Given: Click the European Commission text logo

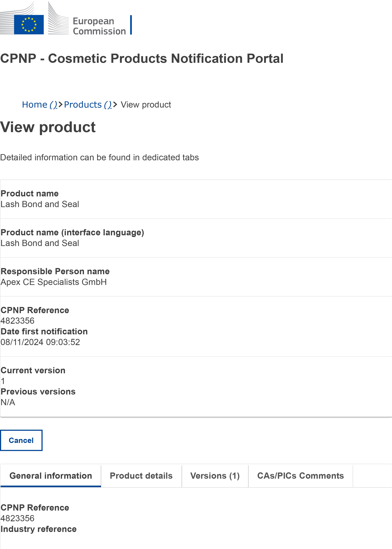Looking at the screenshot, I should click(x=99, y=26).
